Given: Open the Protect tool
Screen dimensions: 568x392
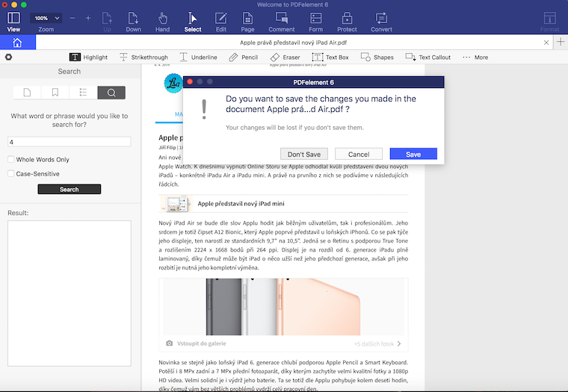Looking at the screenshot, I should [x=347, y=21].
